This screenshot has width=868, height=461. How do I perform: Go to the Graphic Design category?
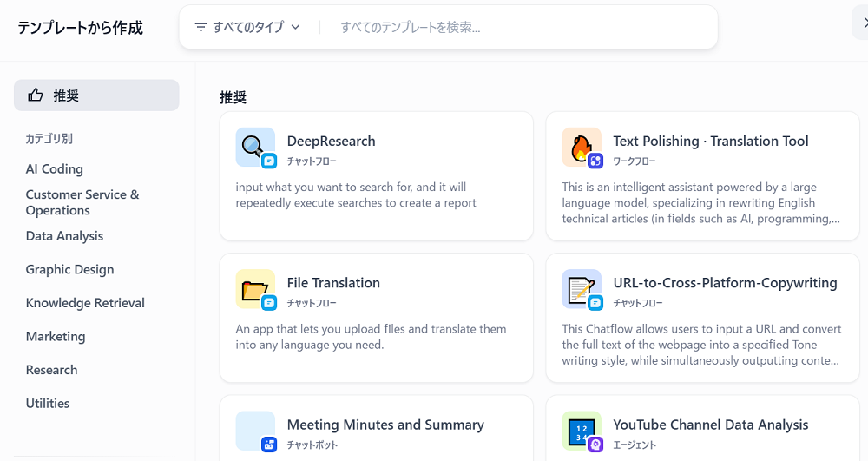pyautogui.click(x=69, y=269)
